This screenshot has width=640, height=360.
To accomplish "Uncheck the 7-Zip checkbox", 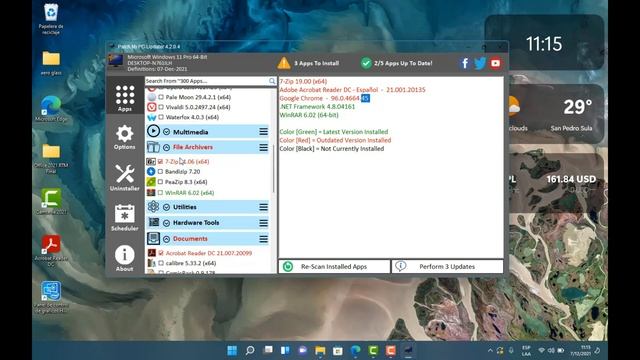I will pyautogui.click(x=160, y=162).
